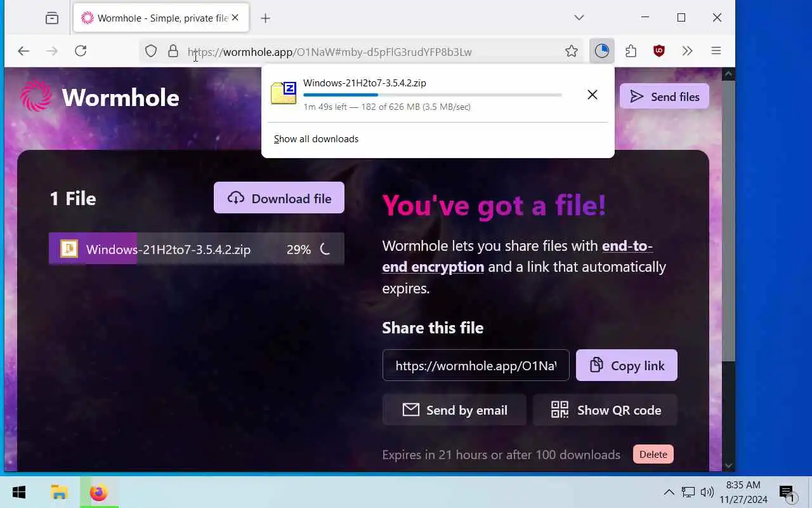Toggle the downloads panel toolbar button

pyautogui.click(x=601, y=51)
